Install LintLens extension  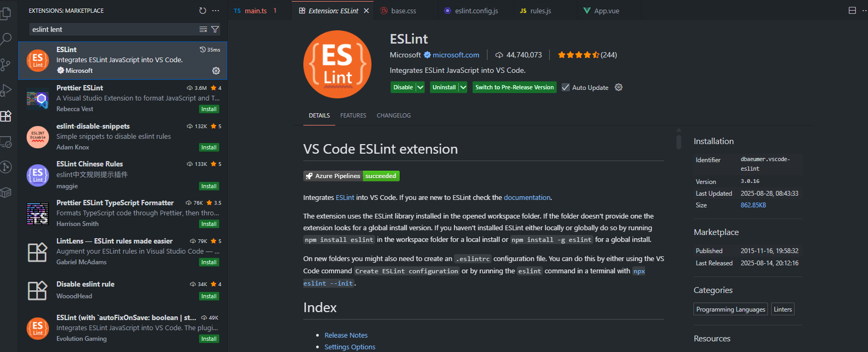(x=209, y=262)
